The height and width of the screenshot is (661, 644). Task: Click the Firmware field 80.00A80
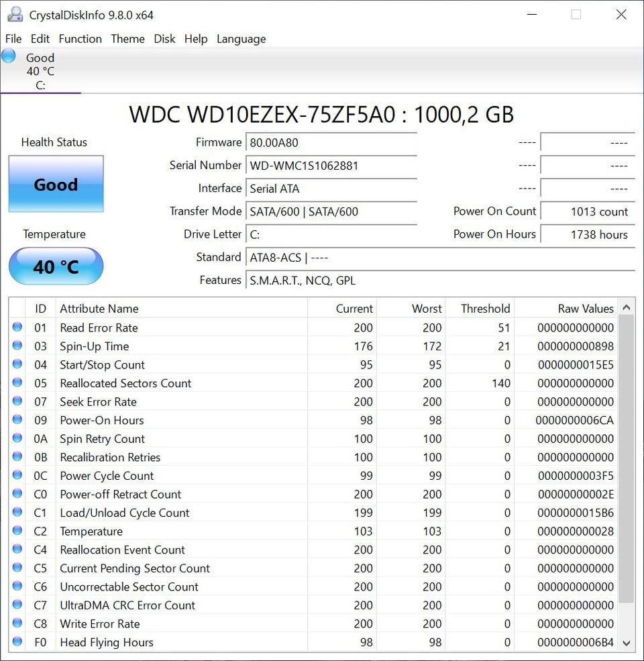point(331,142)
